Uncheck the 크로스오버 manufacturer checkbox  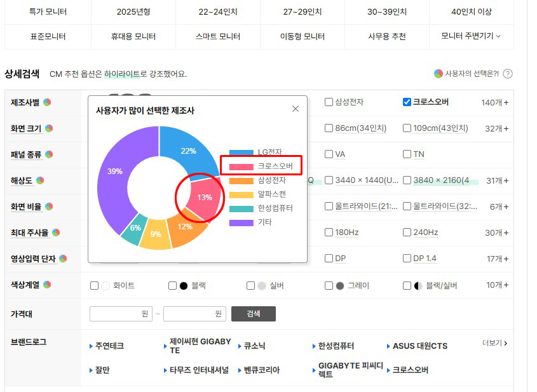[x=407, y=102]
